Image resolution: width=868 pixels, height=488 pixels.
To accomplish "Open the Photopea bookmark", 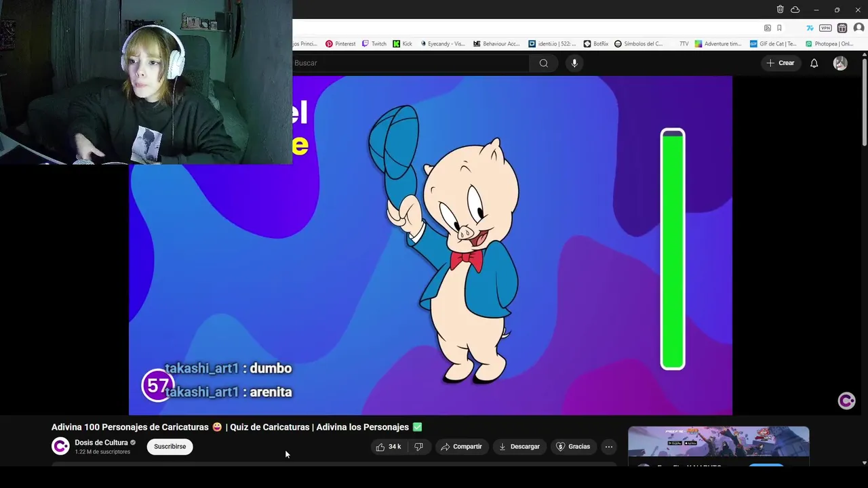I will [829, 44].
